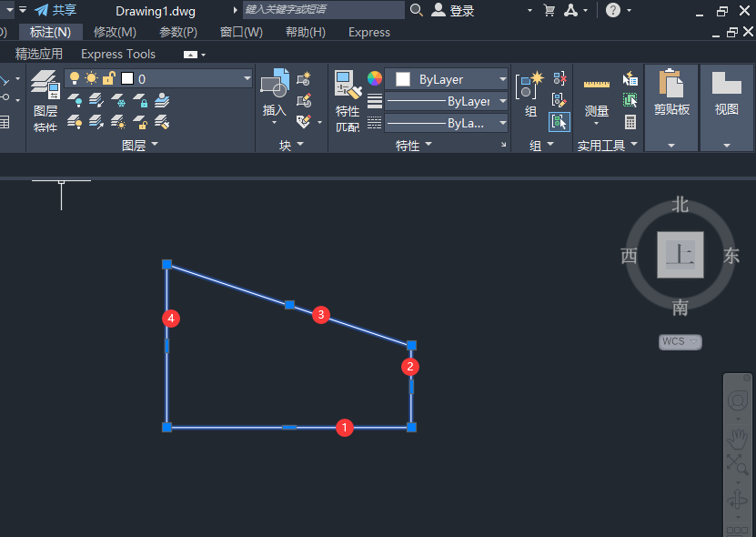Viewport: 756px width, 537px height.
Task: Click 北 on the ViewCube compass
Action: [680, 206]
